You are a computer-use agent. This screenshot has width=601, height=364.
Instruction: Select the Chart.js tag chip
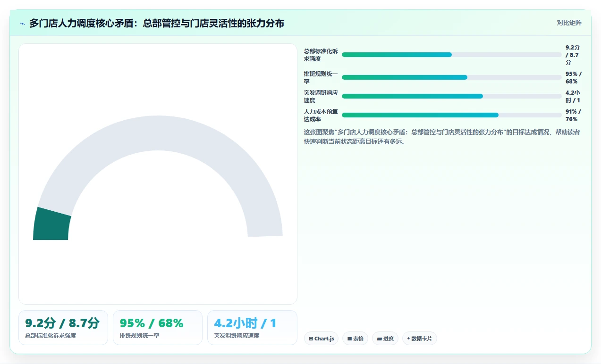click(x=321, y=339)
